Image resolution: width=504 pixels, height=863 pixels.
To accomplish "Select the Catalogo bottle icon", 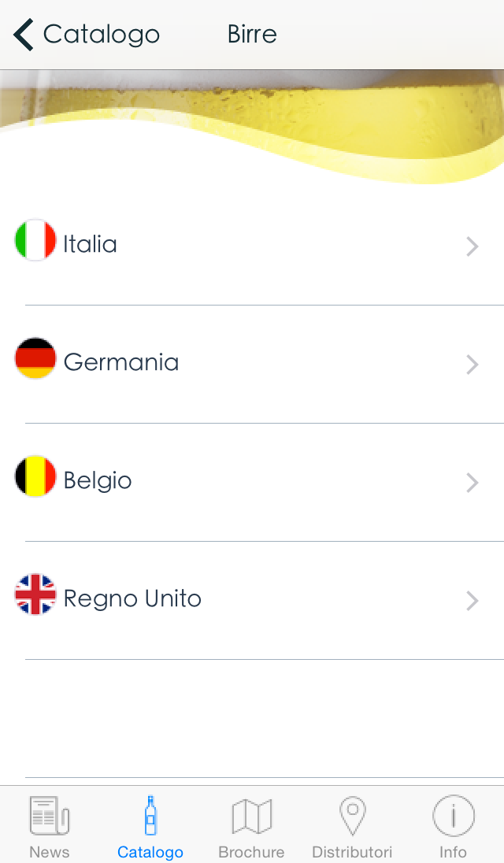I will click(x=150, y=816).
